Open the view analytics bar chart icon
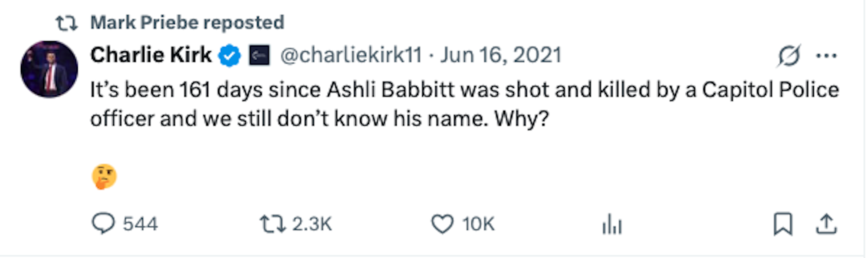Screen dimensions: 868x258 (612, 224)
